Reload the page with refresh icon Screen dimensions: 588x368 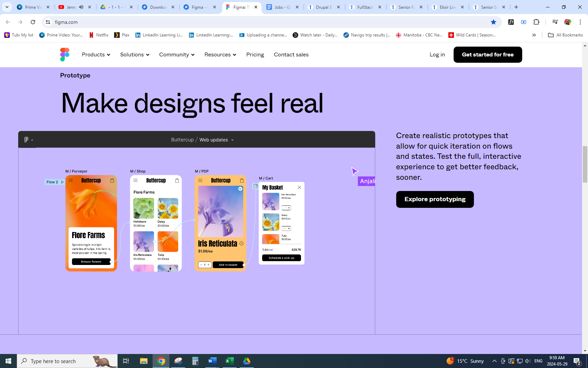click(x=33, y=22)
